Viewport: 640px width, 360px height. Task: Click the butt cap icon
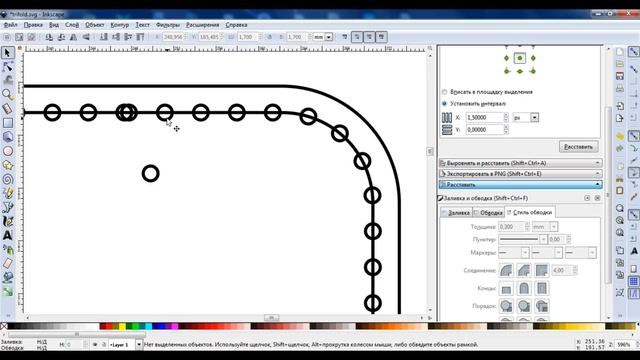(506, 289)
